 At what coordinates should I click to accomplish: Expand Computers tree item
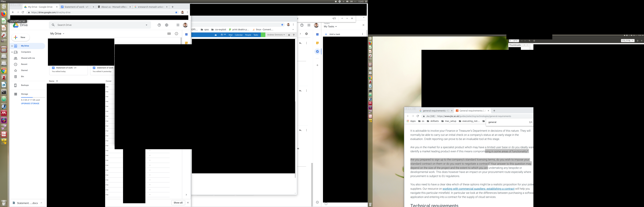pyautogui.click(x=12, y=52)
